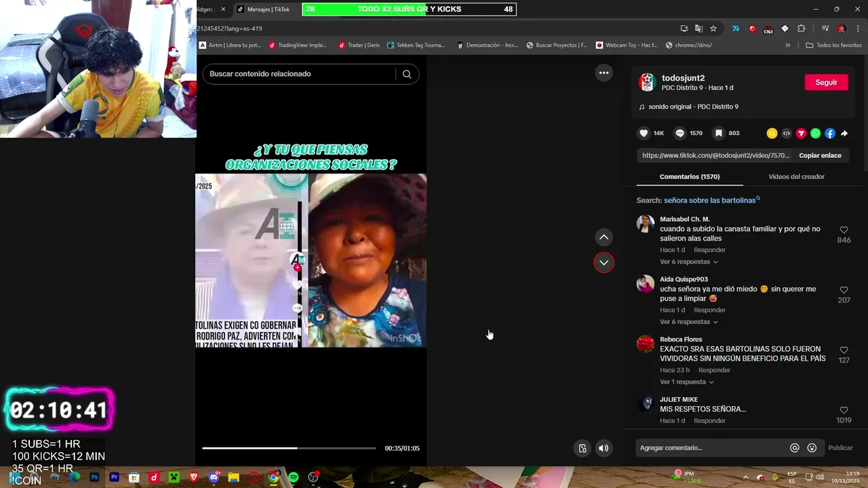
Task: Show hidden system tray icons chevron
Action: point(745,477)
